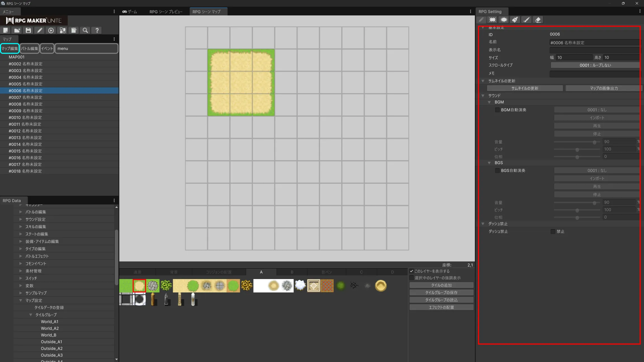Toggle ダッシュ禁止 禁止 checkbox
Image resolution: width=644 pixels, height=362 pixels.
pos(553,232)
